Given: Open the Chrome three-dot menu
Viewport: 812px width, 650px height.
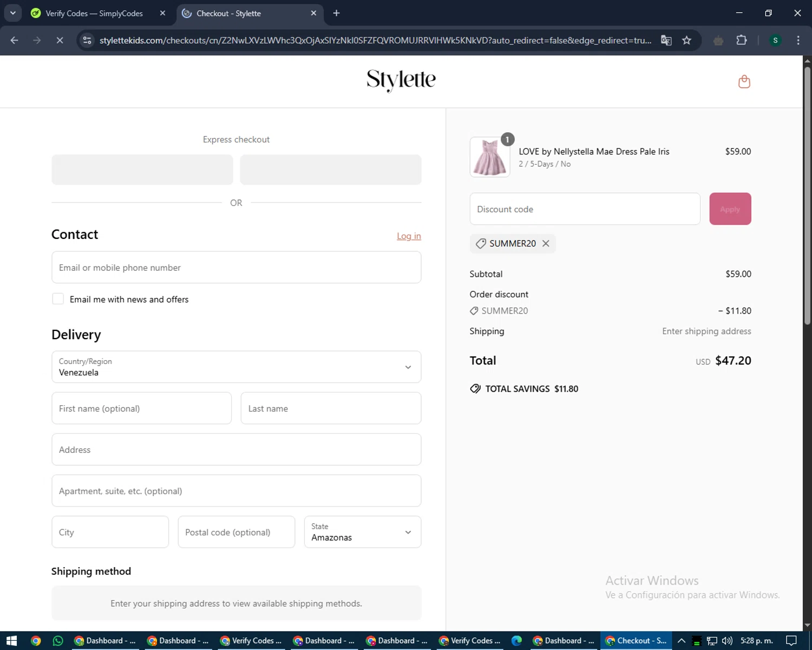Looking at the screenshot, I should 798,40.
